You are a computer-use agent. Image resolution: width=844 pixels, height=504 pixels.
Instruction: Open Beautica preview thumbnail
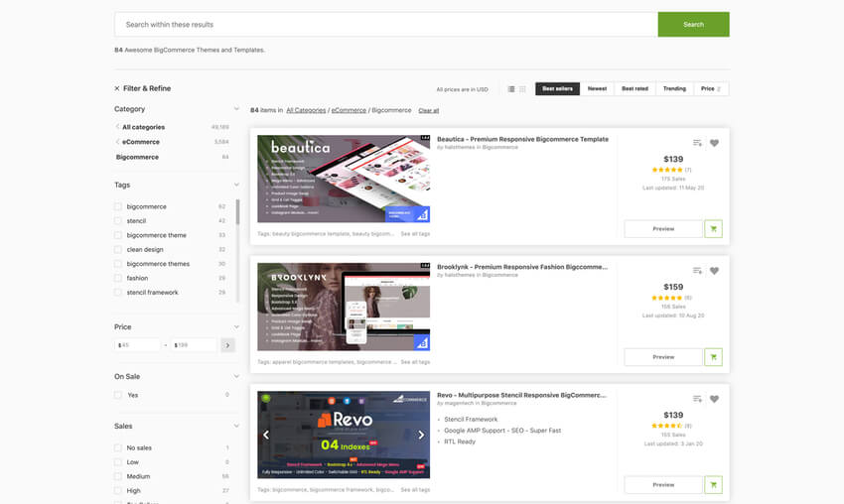[x=344, y=179]
